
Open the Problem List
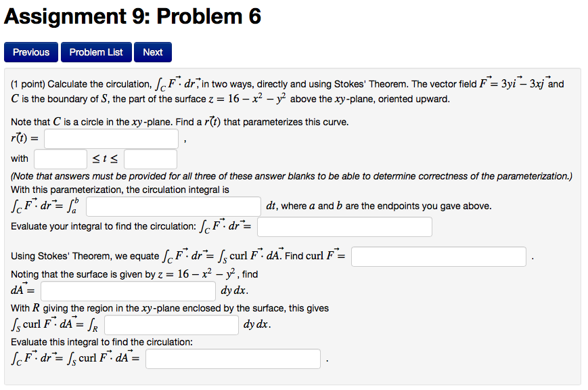pyautogui.click(x=95, y=51)
